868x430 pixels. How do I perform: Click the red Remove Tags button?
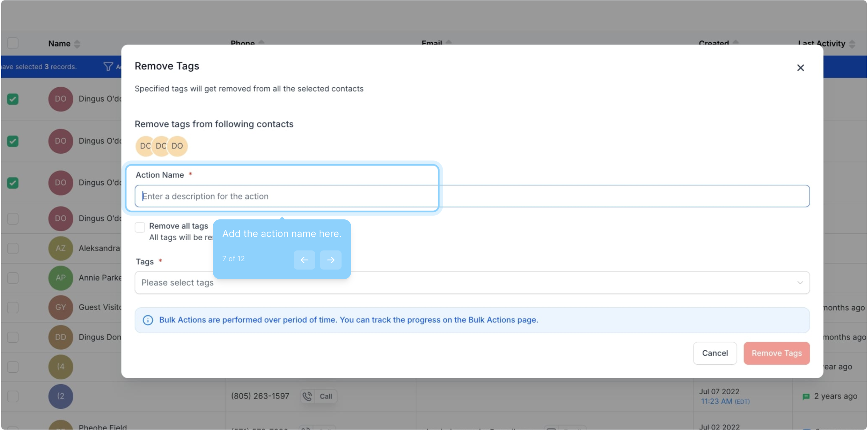[776, 353]
